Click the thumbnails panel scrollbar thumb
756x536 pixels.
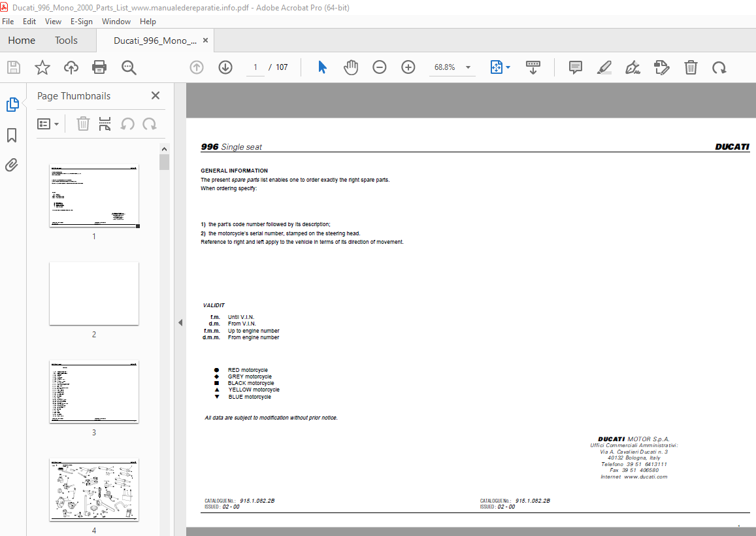pyautogui.click(x=165, y=162)
